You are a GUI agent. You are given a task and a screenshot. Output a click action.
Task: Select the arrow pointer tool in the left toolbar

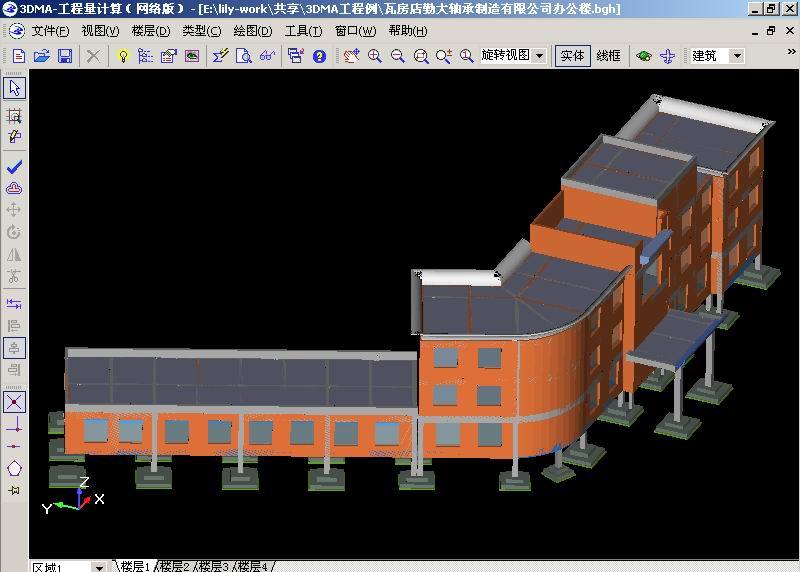14,88
